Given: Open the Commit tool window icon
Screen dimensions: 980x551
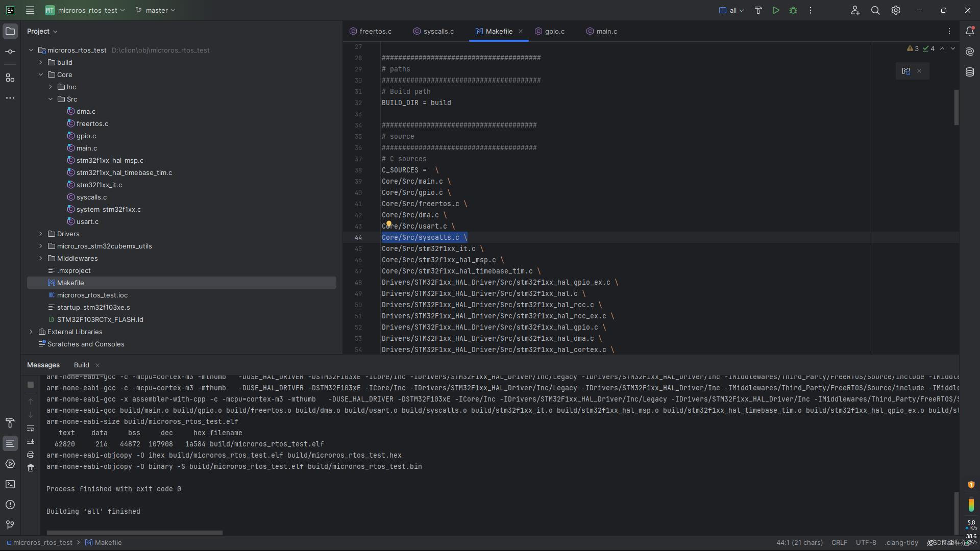Looking at the screenshot, I should click(x=10, y=52).
